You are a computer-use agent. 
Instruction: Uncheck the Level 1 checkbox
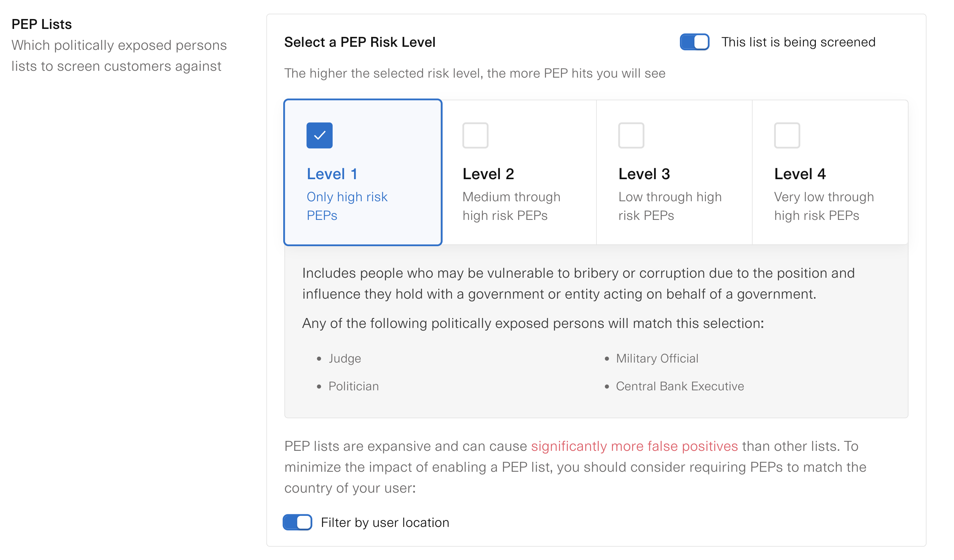pyautogui.click(x=319, y=135)
